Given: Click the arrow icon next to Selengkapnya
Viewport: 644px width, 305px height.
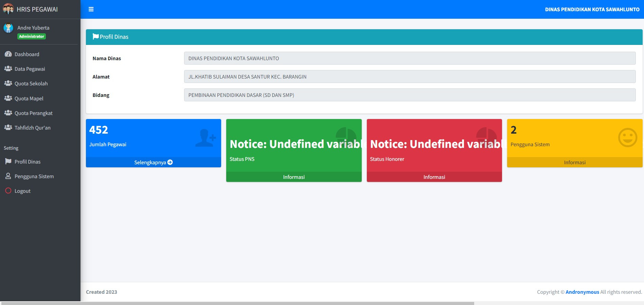Looking at the screenshot, I should 170,162.
